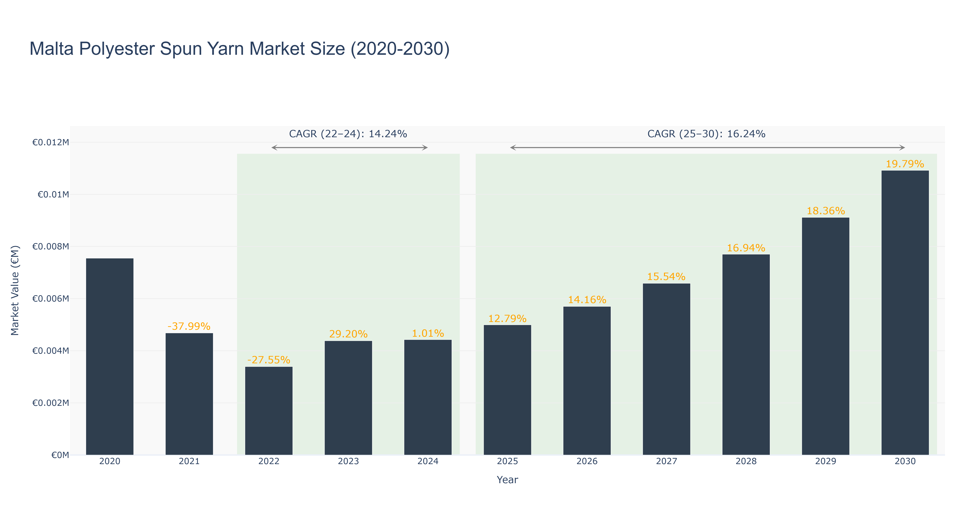The width and height of the screenshot is (980, 525).
Task: Click the 2020 market value bar
Action: 110,356
